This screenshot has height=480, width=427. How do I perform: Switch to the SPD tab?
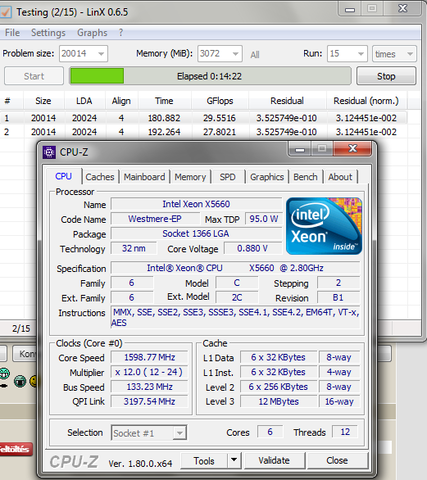(x=228, y=177)
